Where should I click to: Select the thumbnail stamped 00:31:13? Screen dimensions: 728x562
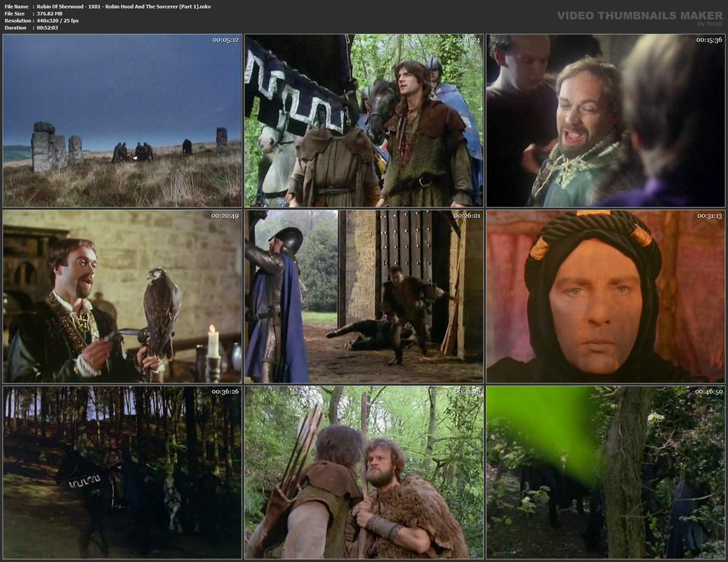[x=605, y=296]
